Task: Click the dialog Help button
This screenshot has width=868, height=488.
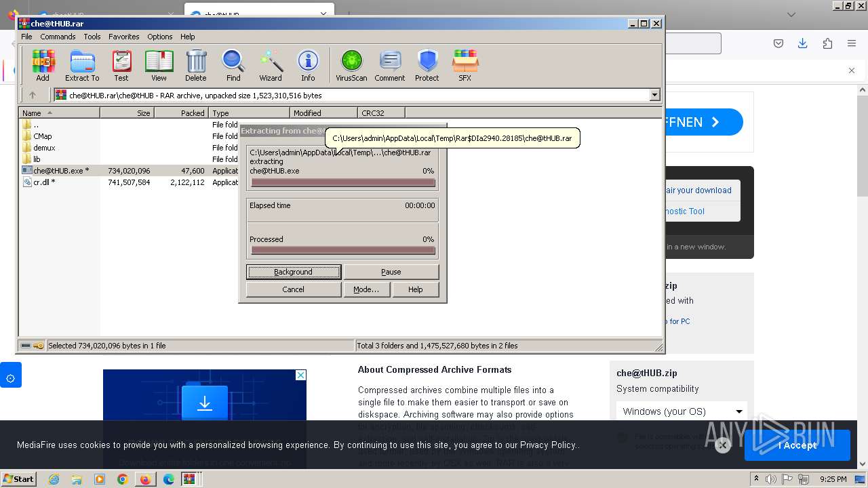Action: click(416, 289)
